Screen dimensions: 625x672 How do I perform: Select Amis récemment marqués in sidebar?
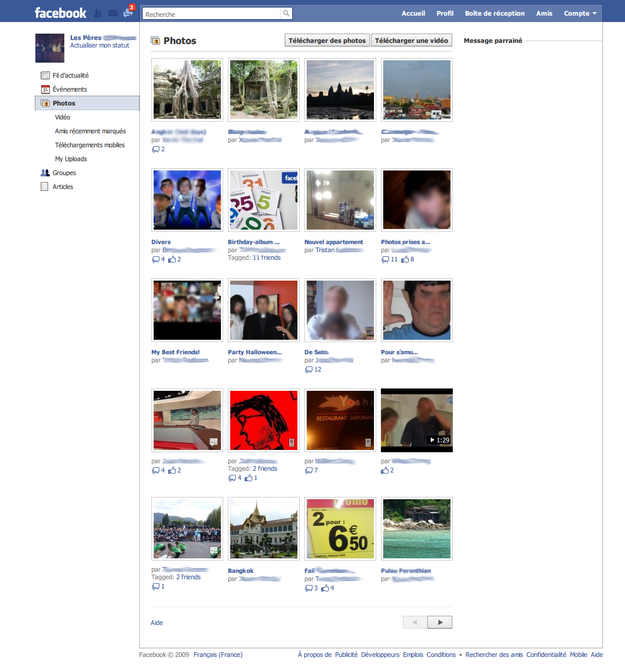(x=90, y=131)
